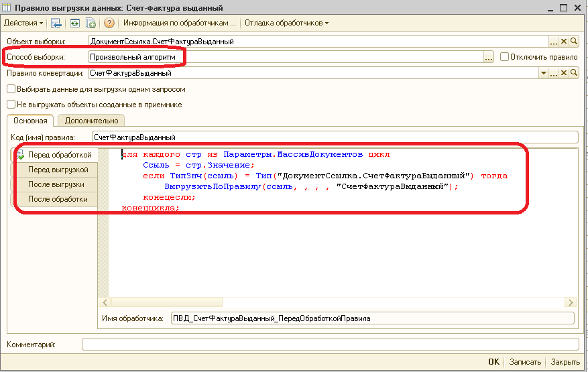Switch to the Дополнительно tab
Screen dimensions: 588x372
pos(92,121)
